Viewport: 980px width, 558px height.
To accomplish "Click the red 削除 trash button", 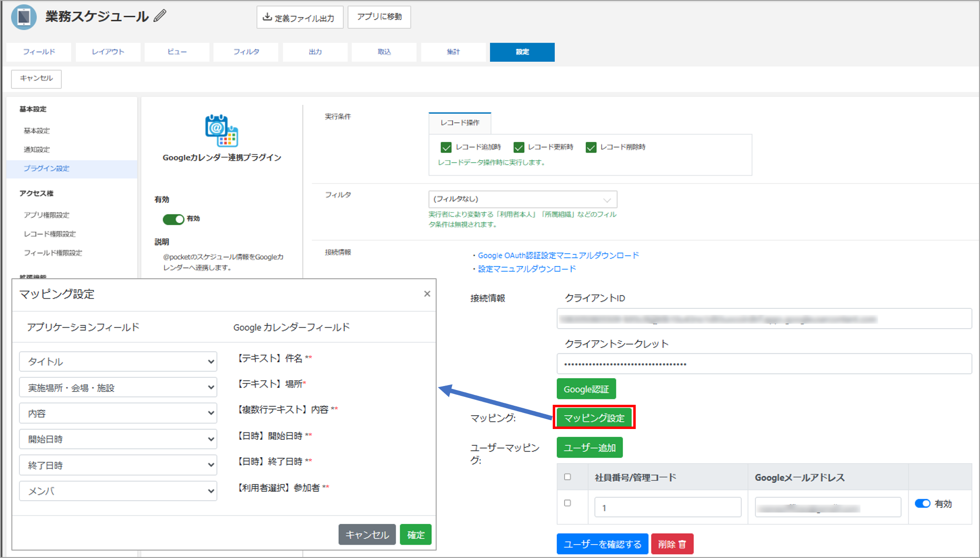I will coord(672,544).
